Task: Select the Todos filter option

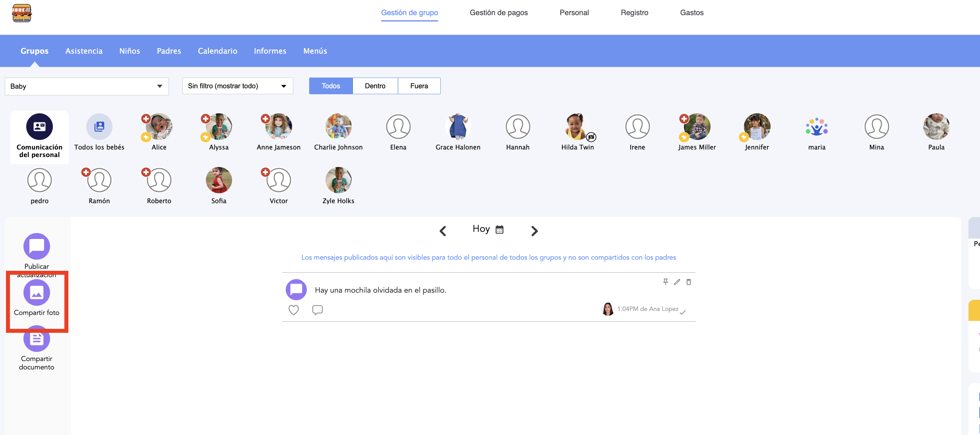Action: (331, 86)
